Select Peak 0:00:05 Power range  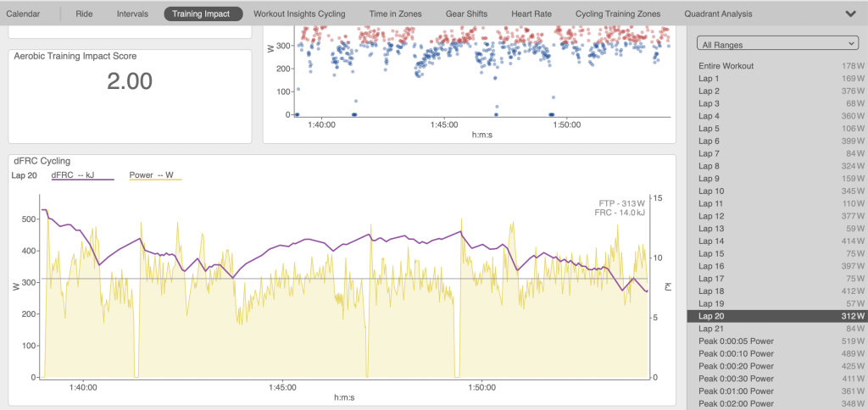coord(777,341)
